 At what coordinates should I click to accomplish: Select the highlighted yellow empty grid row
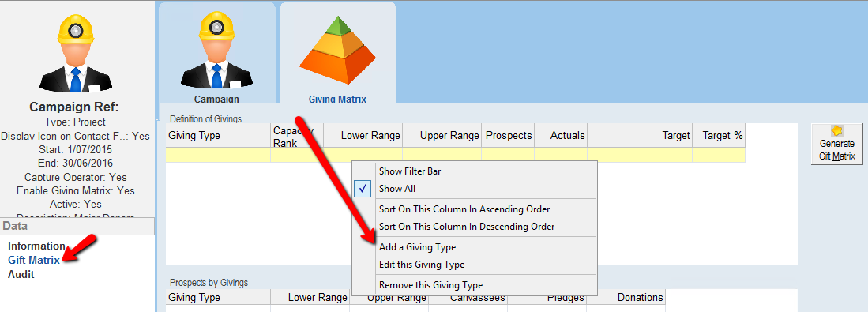[x=455, y=155]
